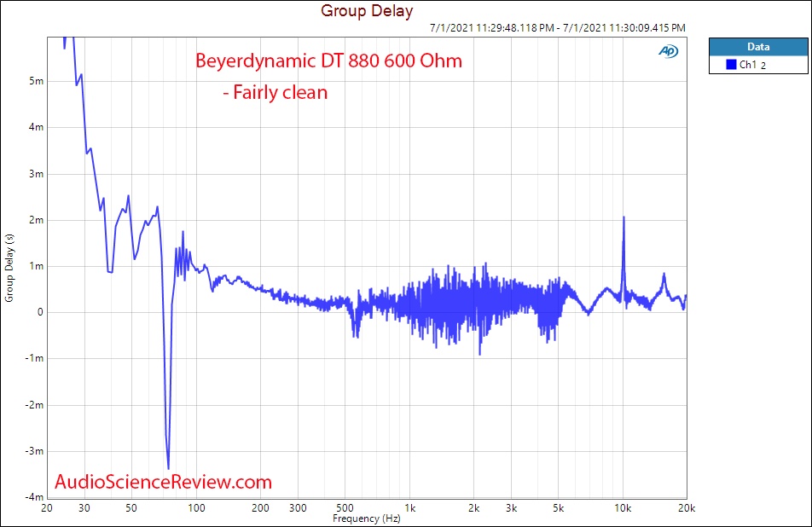Screen dimensions: 812x527
Task: Click the -1m y-axis tick label
Action: pos(34,358)
